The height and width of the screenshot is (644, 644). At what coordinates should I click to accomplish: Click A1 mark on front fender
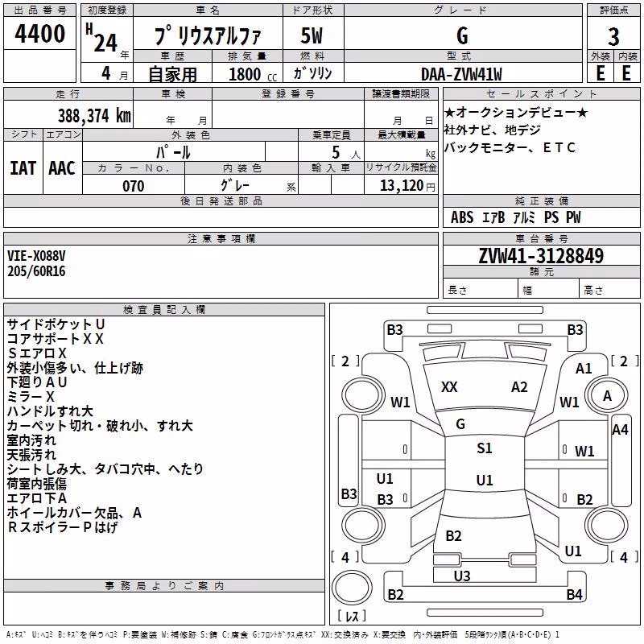coord(584,369)
